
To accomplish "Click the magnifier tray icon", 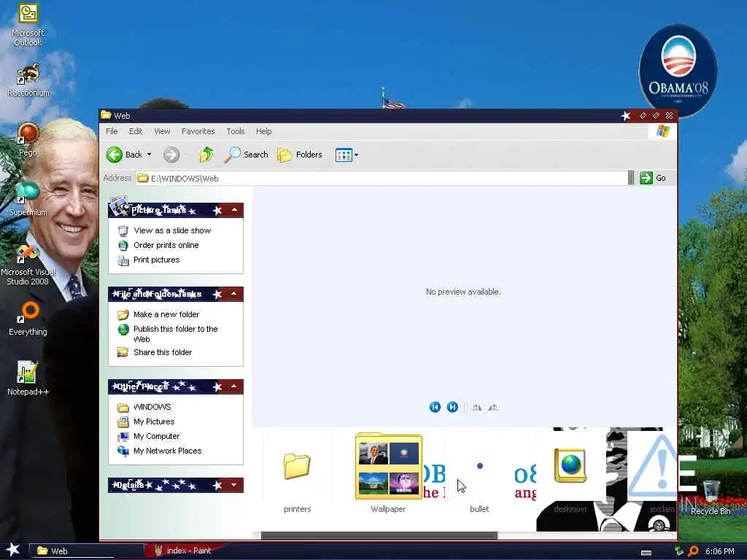I will click(694, 551).
